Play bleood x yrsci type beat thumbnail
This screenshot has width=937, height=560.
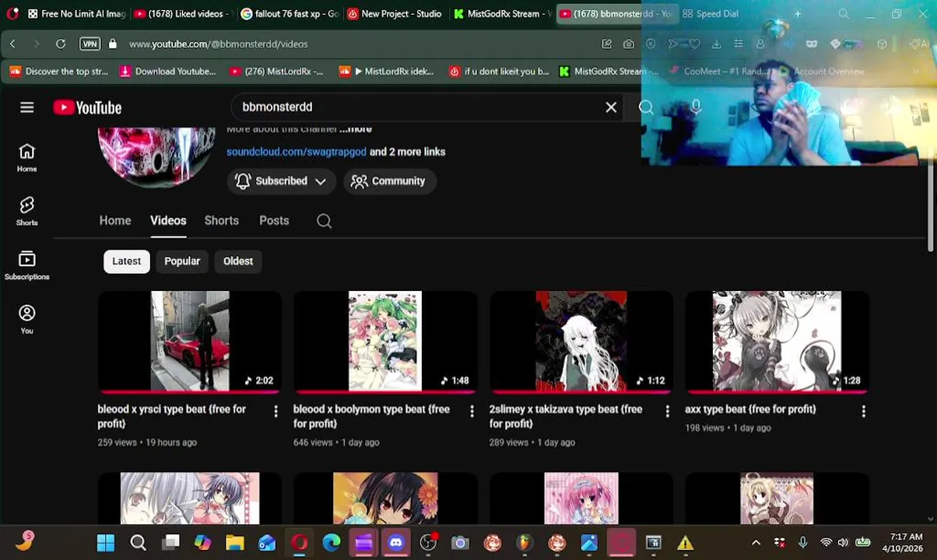pos(190,341)
